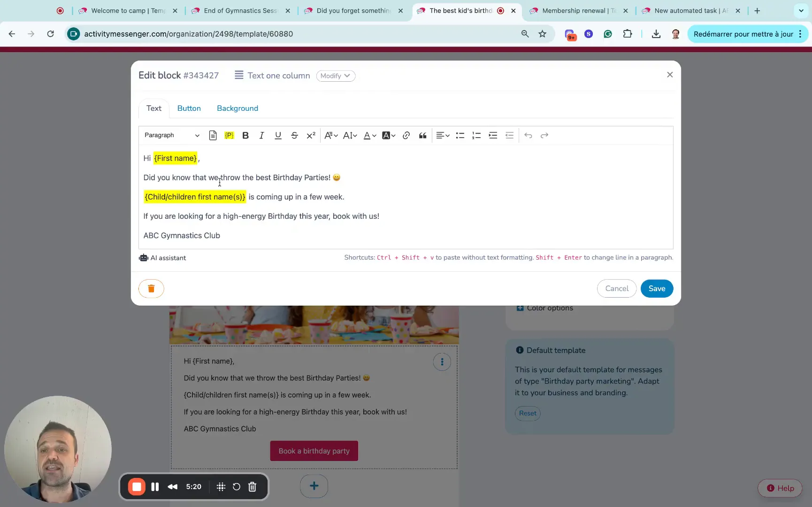The width and height of the screenshot is (812, 507).
Task: Delete block with orange trash button
Action: [151, 288]
